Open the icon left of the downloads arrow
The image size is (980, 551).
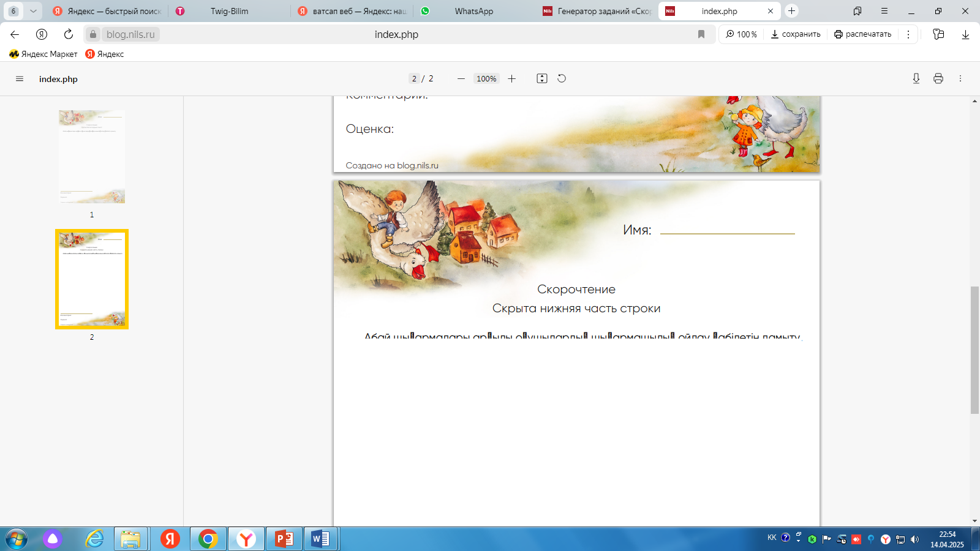coord(938,34)
